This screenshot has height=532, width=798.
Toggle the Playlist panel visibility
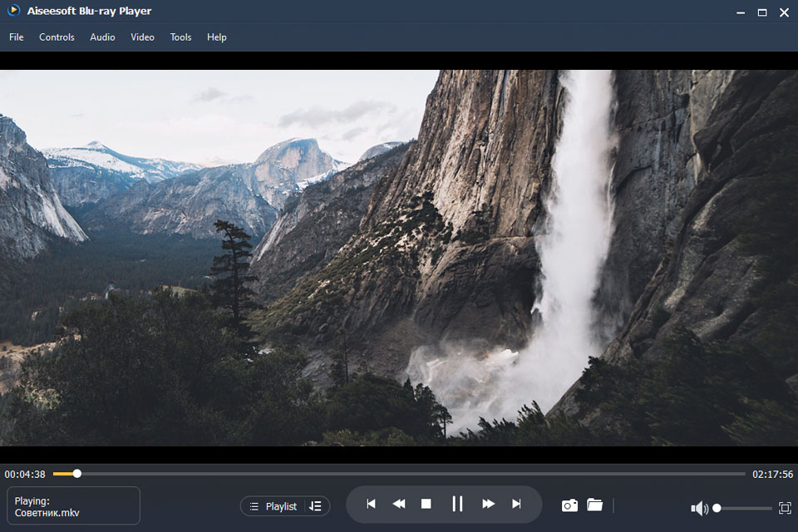point(280,505)
